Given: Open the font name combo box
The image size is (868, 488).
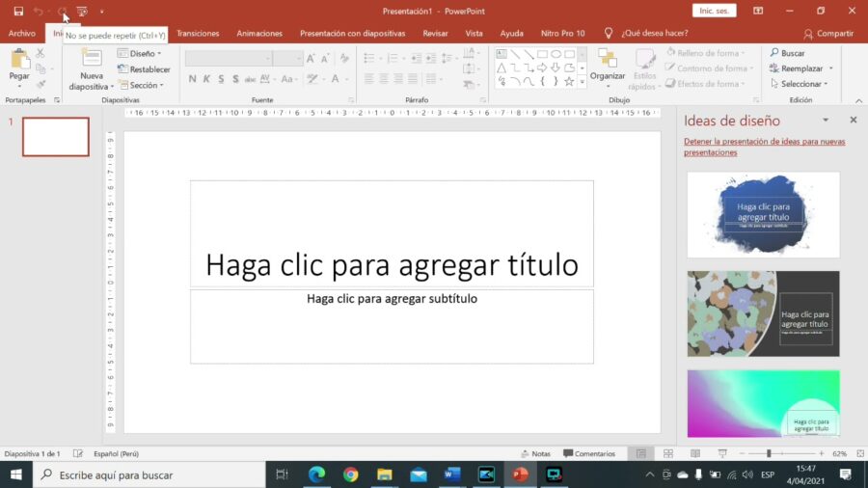Looking at the screenshot, I should [x=229, y=58].
